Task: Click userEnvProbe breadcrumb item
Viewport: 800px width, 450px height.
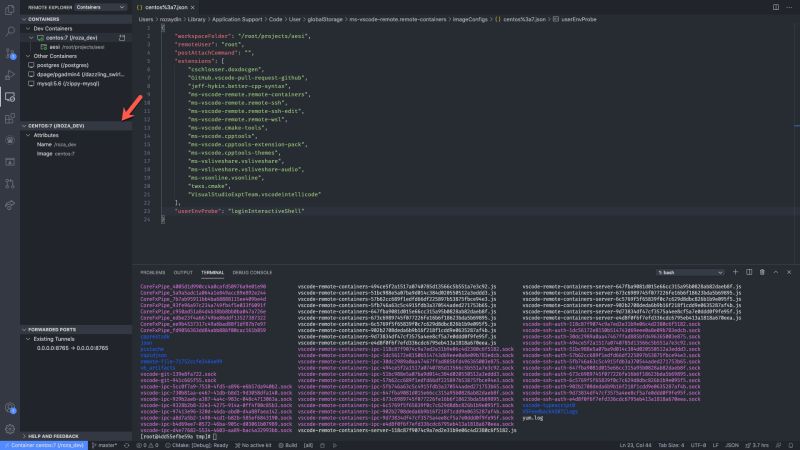Action: pos(579,19)
